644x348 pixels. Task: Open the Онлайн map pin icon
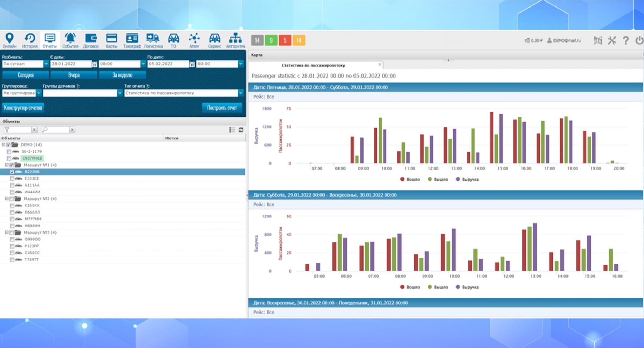(x=9, y=40)
